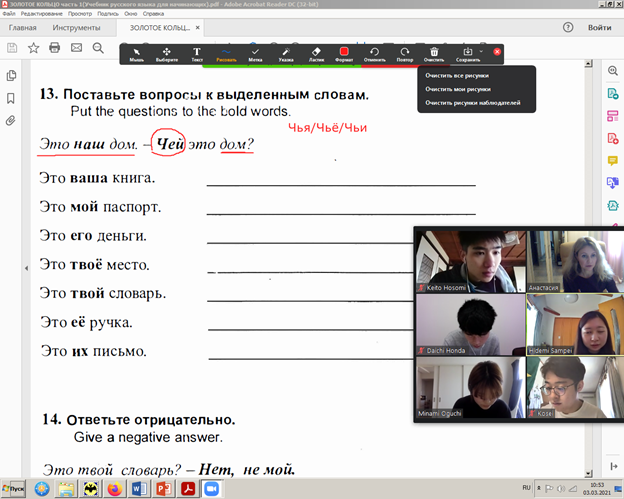Open Firefox from the Windows taskbar

pyautogui.click(x=112, y=488)
